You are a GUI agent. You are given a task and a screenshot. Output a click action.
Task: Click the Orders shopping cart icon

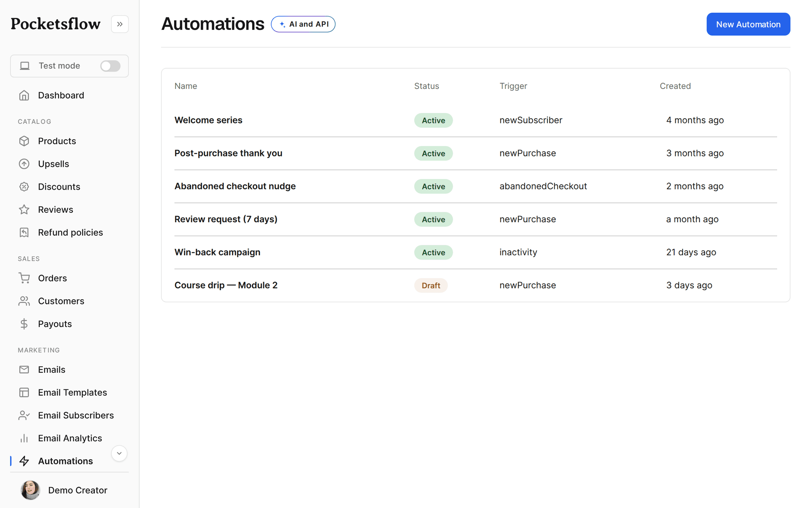point(24,278)
